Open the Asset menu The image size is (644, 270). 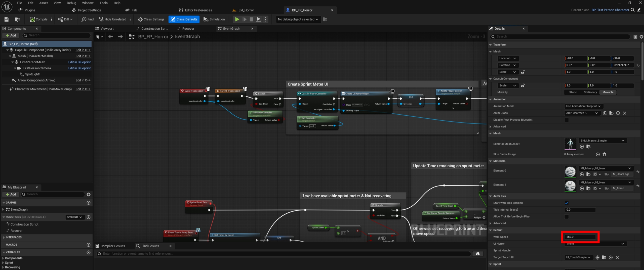[43, 3]
